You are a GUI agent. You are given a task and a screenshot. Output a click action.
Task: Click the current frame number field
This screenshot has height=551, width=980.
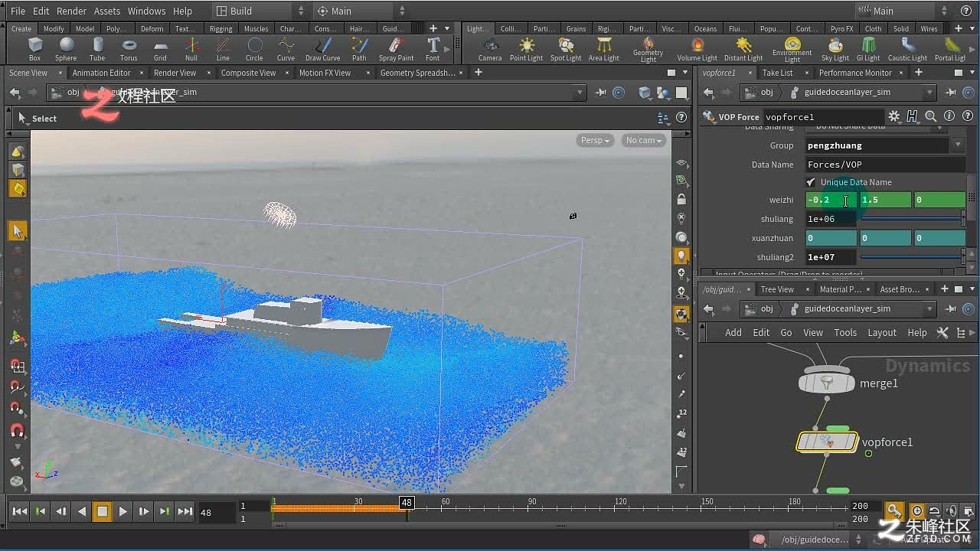tap(215, 513)
